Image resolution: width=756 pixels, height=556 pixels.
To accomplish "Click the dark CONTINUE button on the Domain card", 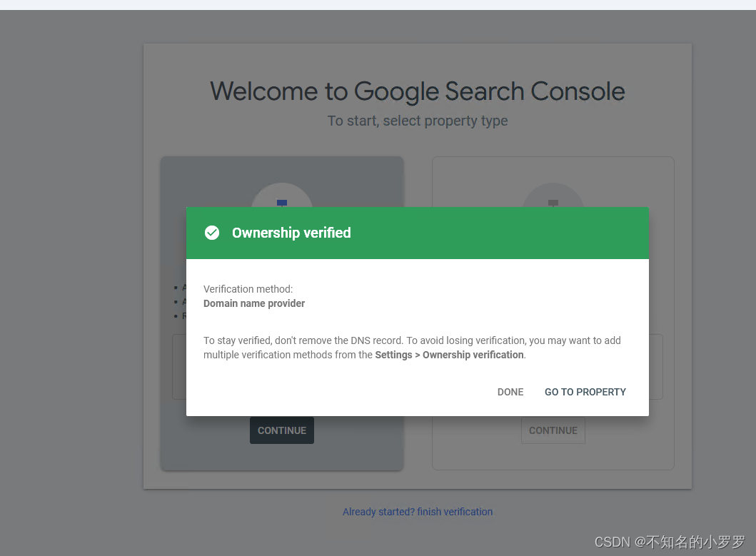I will click(x=281, y=430).
